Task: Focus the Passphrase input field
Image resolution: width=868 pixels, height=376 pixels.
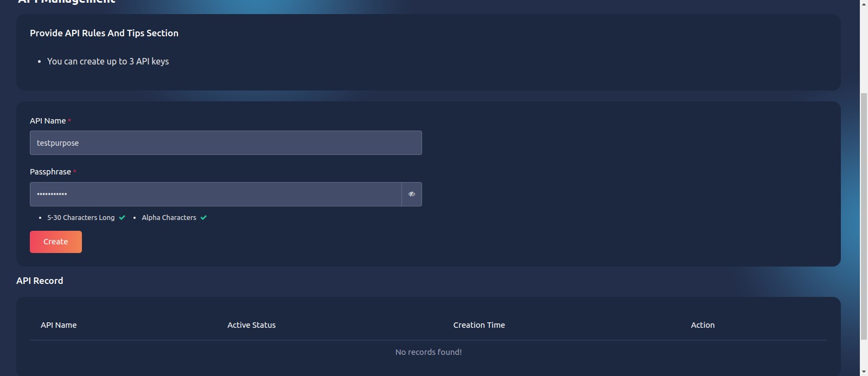Action: [216, 194]
